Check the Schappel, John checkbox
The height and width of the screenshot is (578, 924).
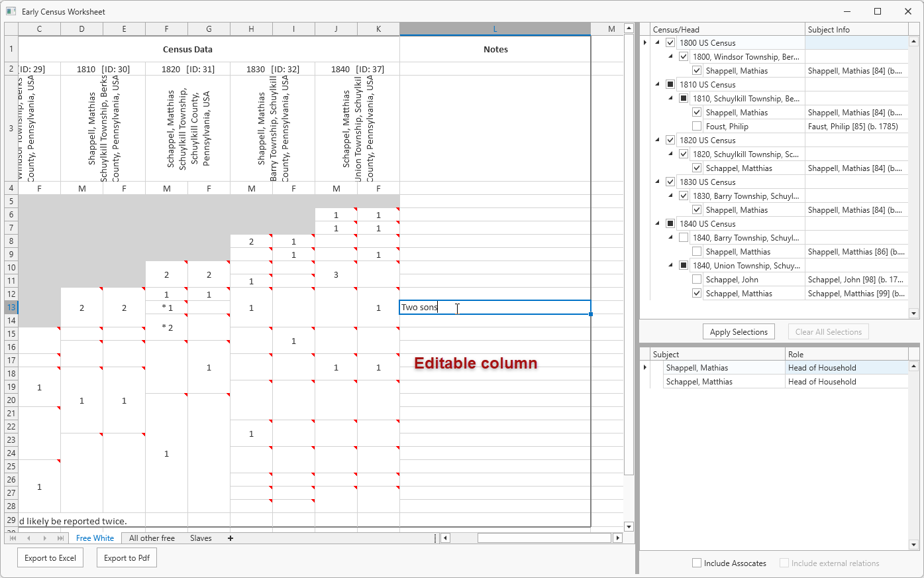pos(697,280)
